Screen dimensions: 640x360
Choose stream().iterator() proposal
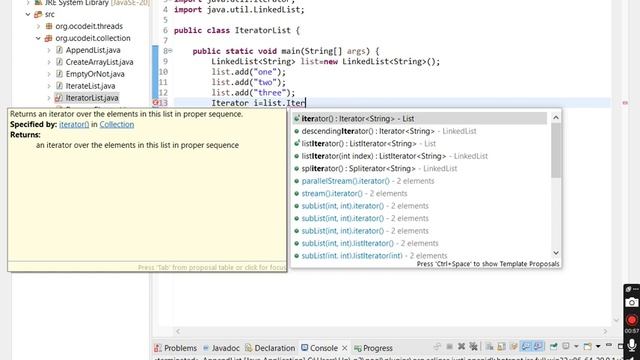[420, 193]
